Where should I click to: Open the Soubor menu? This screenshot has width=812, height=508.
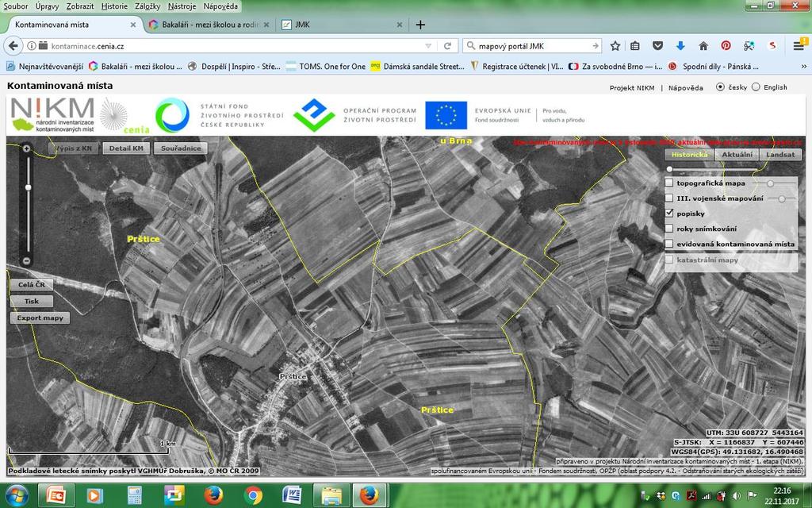tap(16, 6)
